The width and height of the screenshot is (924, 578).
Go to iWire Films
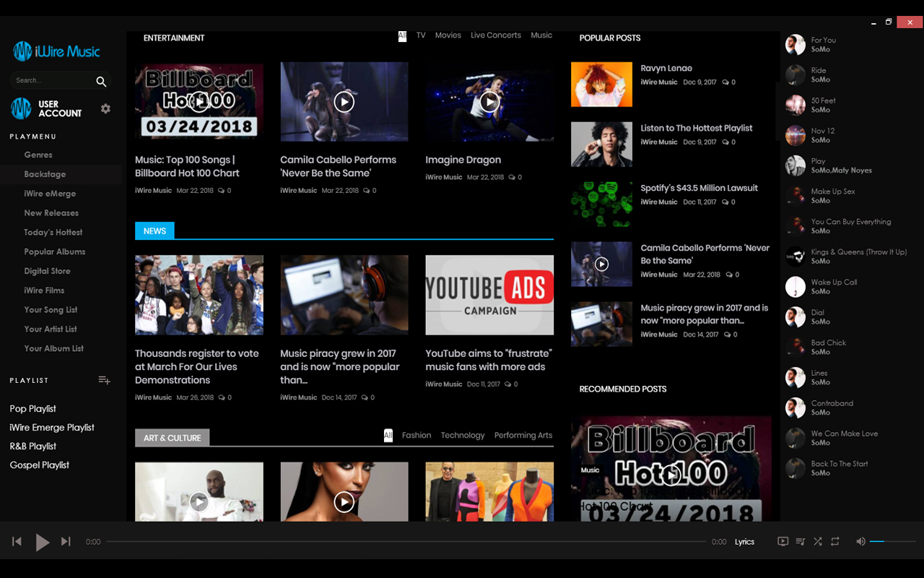click(44, 290)
